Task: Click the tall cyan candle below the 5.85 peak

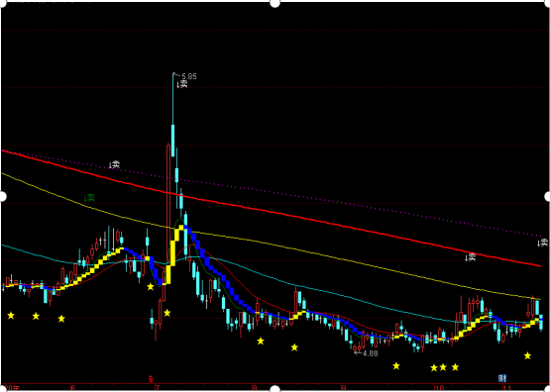Action: 172,141
